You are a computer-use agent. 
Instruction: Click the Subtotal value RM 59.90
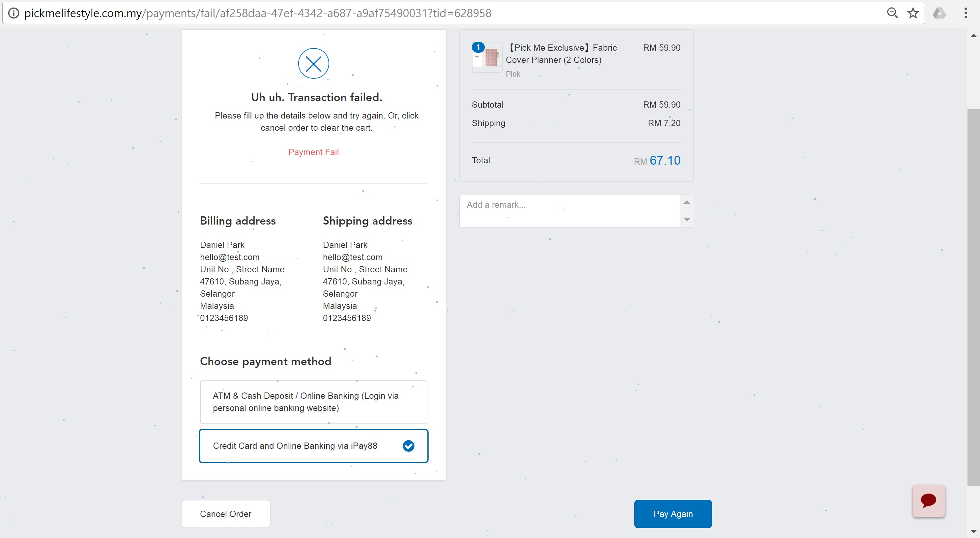(662, 105)
